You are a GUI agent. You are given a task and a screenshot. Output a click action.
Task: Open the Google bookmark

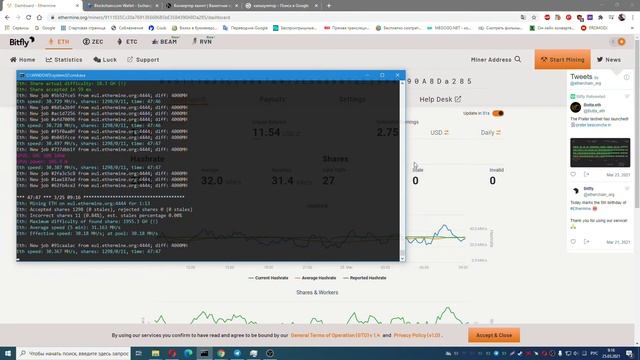click(x=45, y=28)
